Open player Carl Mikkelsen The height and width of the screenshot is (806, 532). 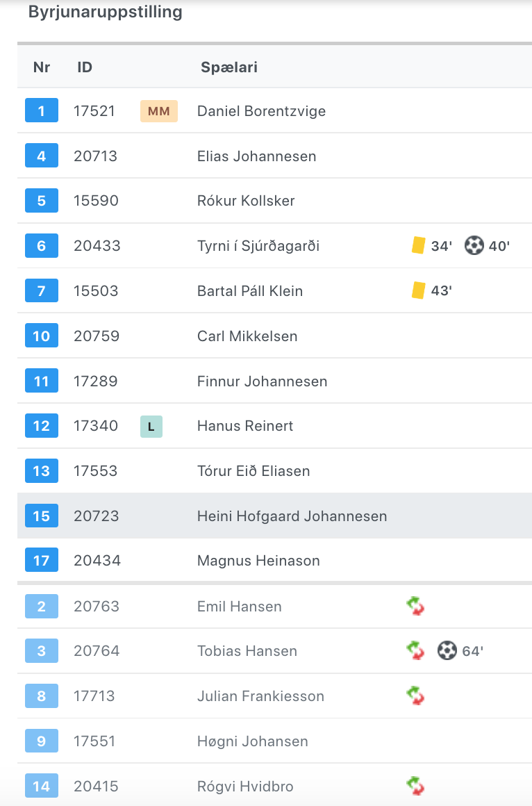247,336
